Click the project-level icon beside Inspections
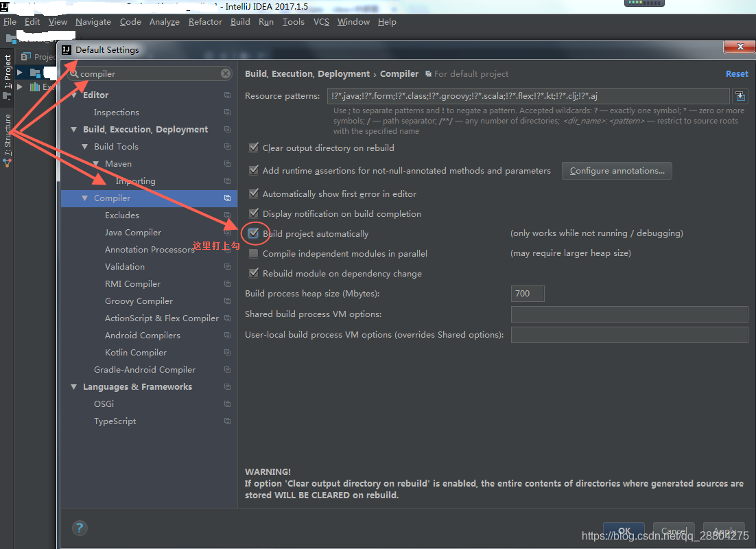 [227, 113]
